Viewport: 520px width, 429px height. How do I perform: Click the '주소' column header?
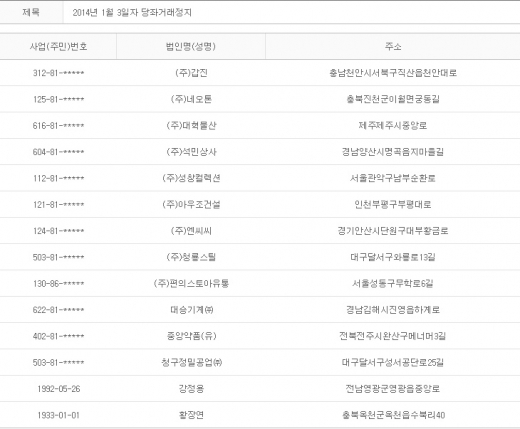click(x=393, y=46)
